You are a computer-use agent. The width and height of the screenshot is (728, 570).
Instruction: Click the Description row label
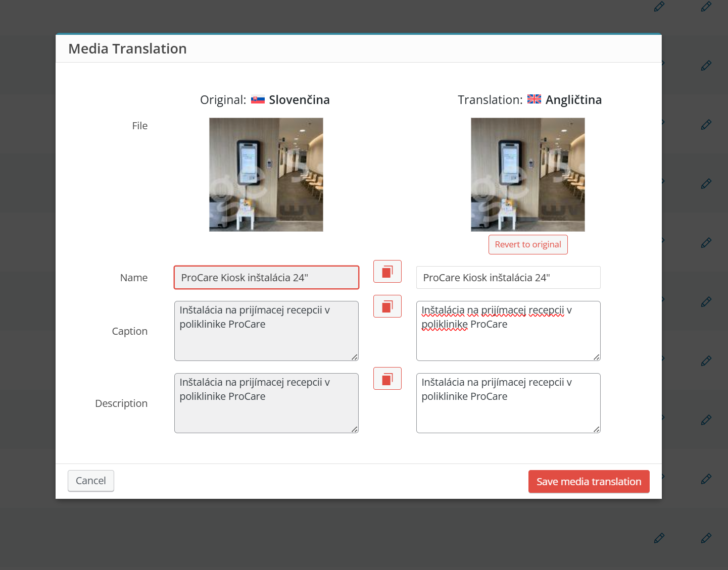click(121, 403)
